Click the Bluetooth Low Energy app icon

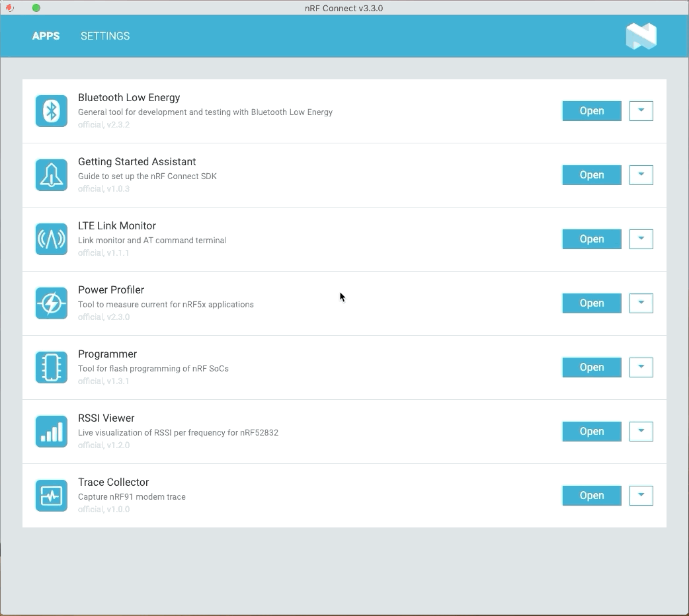pyautogui.click(x=52, y=111)
